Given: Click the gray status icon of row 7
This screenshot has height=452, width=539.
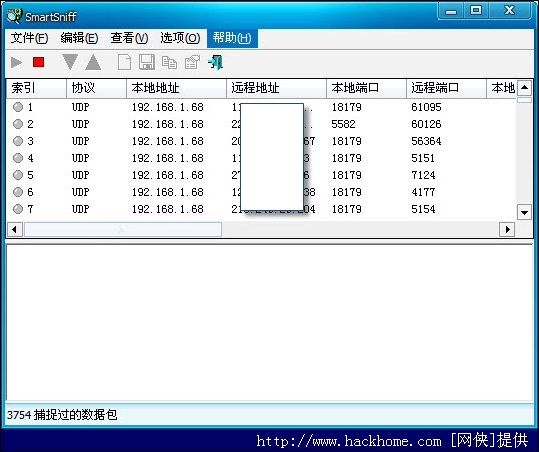Looking at the screenshot, I should pyautogui.click(x=18, y=209).
